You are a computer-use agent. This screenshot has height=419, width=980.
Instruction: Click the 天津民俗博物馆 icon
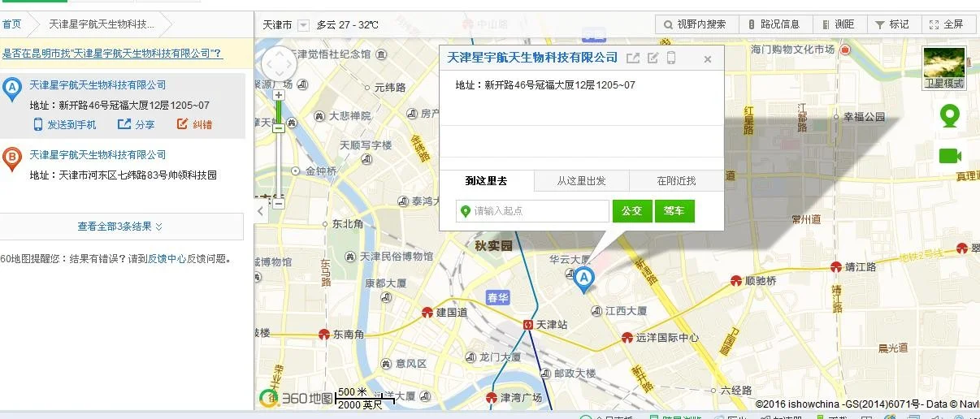[351, 256]
